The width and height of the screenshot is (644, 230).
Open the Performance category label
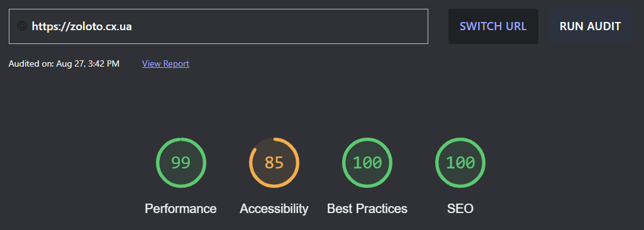pos(180,209)
